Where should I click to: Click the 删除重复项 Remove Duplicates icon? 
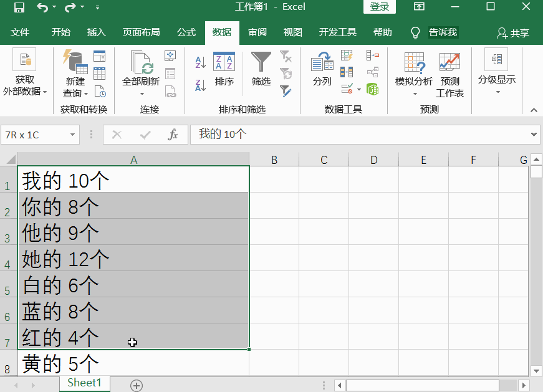(347, 70)
